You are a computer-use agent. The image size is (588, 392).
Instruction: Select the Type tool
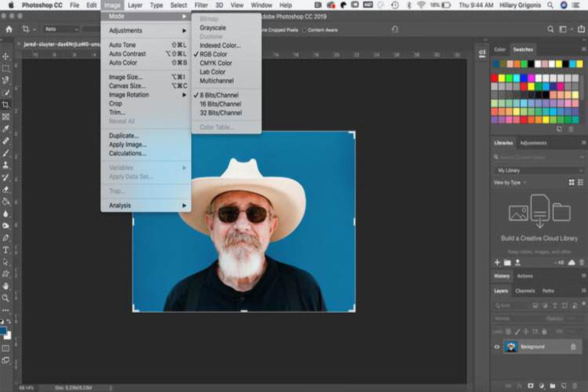(6, 250)
